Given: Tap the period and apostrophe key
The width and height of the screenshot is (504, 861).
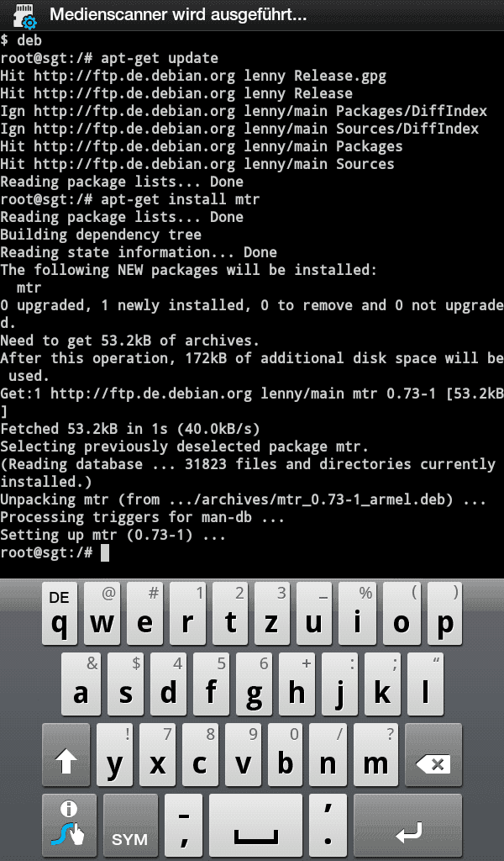Looking at the screenshot, I should pyautogui.click(x=328, y=825).
